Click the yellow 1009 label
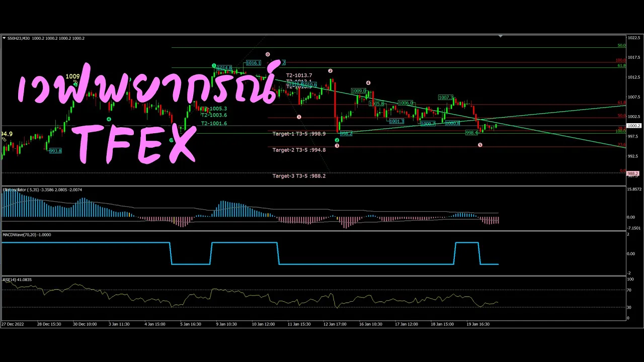 click(x=73, y=76)
